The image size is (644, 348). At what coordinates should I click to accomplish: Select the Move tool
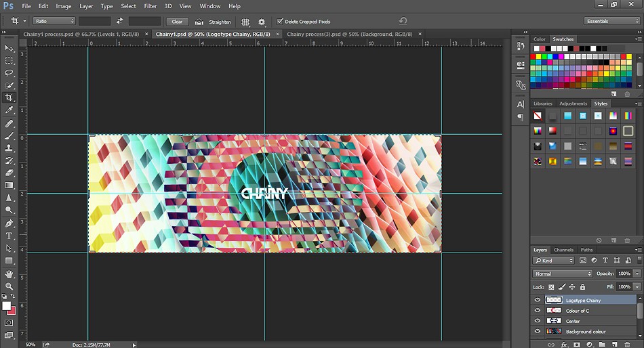pos(9,48)
